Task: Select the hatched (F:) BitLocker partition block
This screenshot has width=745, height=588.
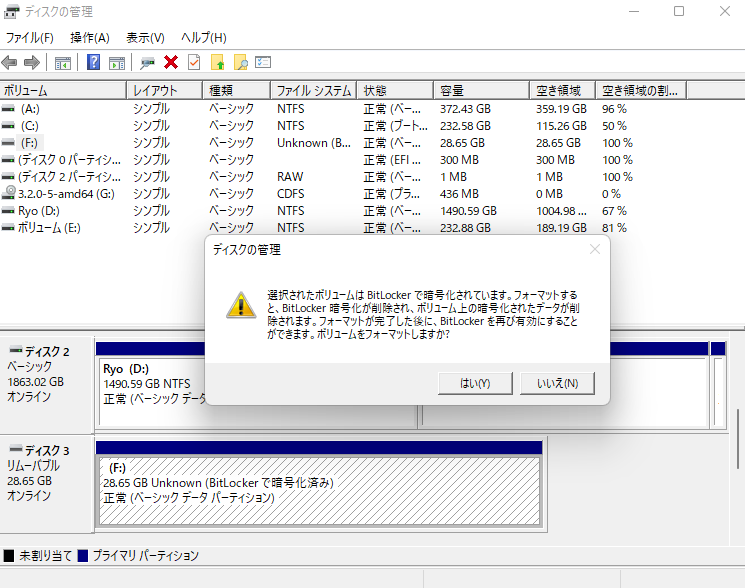Action: [x=319, y=491]
